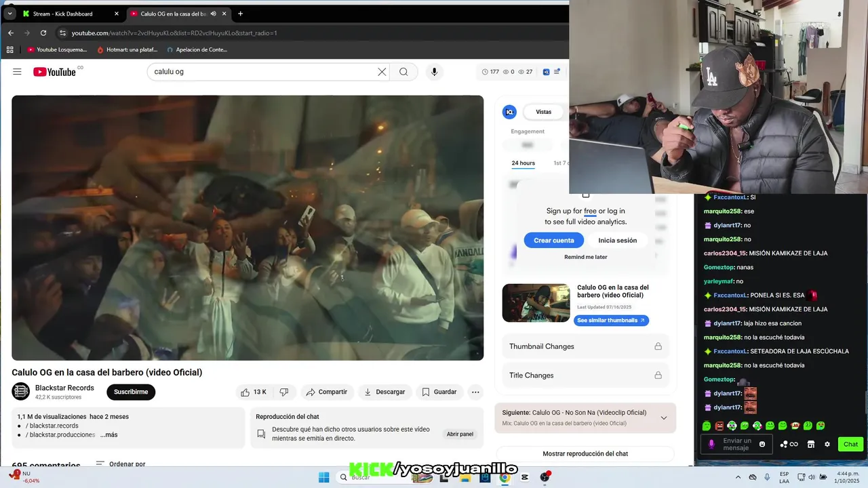The image size is (868, 488).
Task: Open the site information icon in address bar
Action: click(62, 33)
